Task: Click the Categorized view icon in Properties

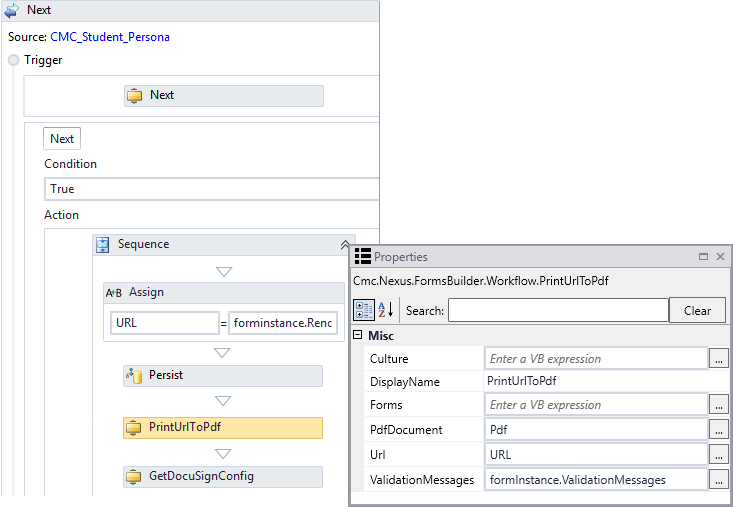Action: pyautogui.click(x=364, y=310)
